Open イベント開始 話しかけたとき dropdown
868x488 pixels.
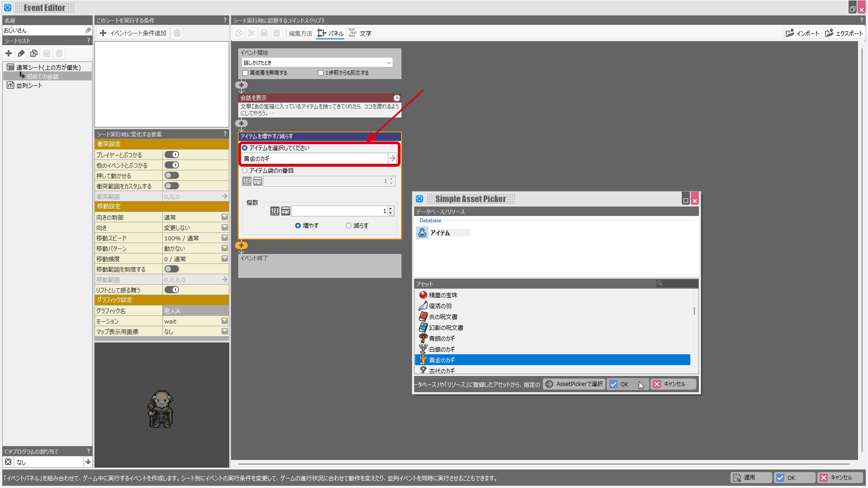pyautogui.click(x=317, y=62)
